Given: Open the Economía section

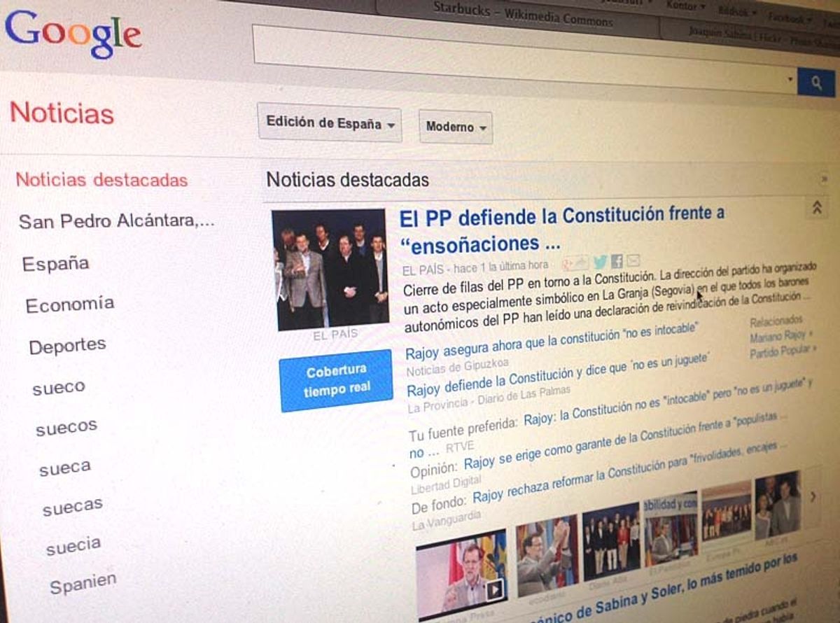Looking at the screenshot, I should tap(70, 304).
